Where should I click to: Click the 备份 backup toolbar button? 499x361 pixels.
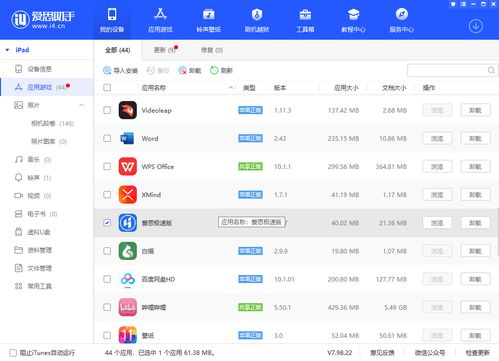[158, 70]
